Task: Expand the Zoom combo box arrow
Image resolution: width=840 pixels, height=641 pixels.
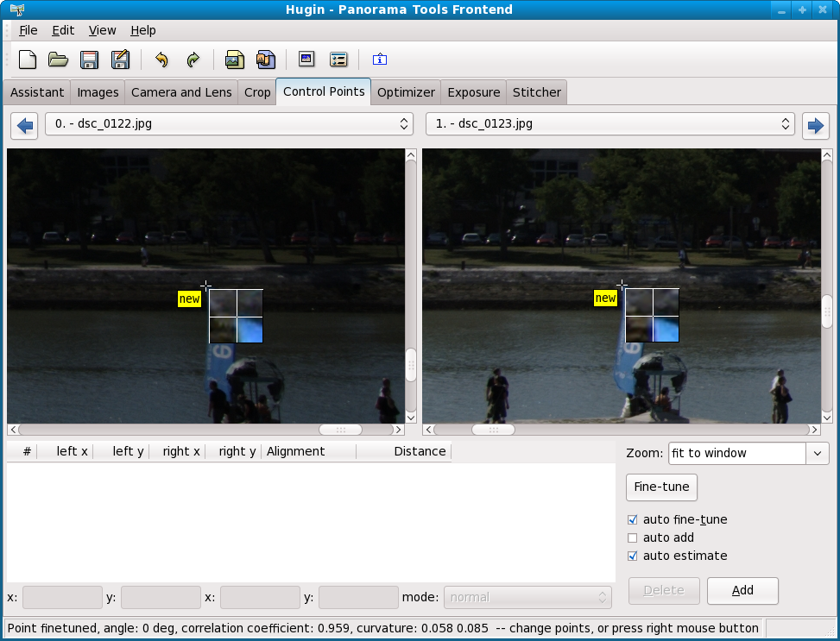Action: 817,453
